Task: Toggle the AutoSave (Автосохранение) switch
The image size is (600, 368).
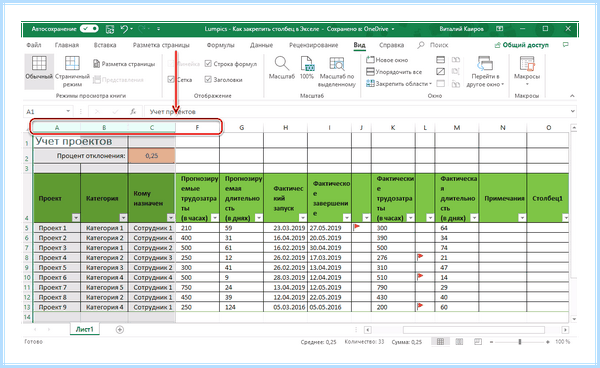Action: pyautogui.click(x=89, y=29)
